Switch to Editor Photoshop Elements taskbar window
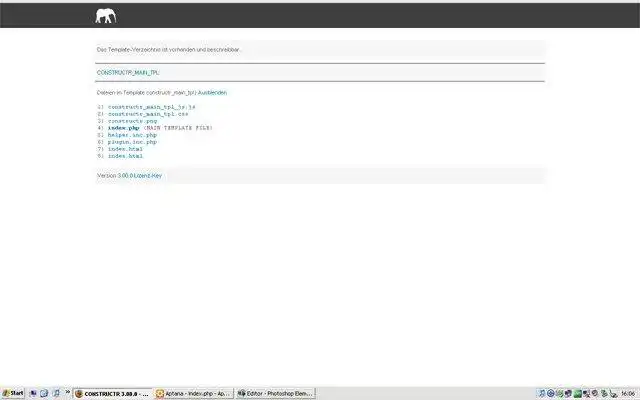Image resolution: width=640 pixels, height=400 pixels. pos(276,394)
